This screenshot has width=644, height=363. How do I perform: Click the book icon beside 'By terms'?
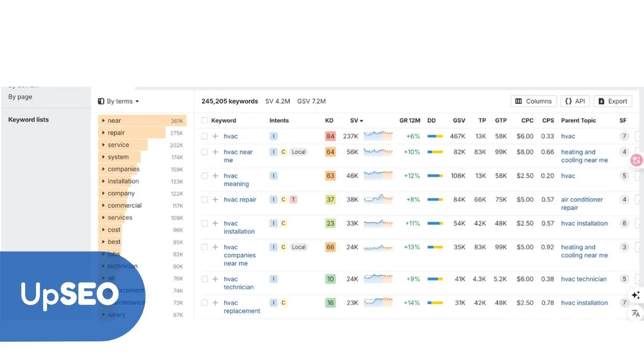100,101
